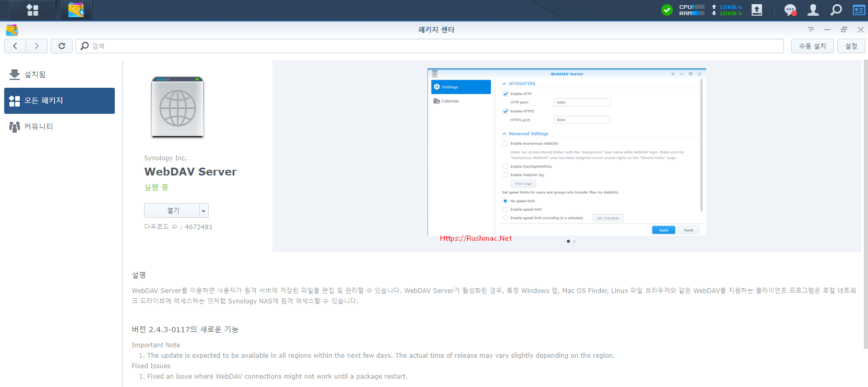Viewport: 868px width, 387px height.
Task: Click the Important Note heading
Action: 156,345
